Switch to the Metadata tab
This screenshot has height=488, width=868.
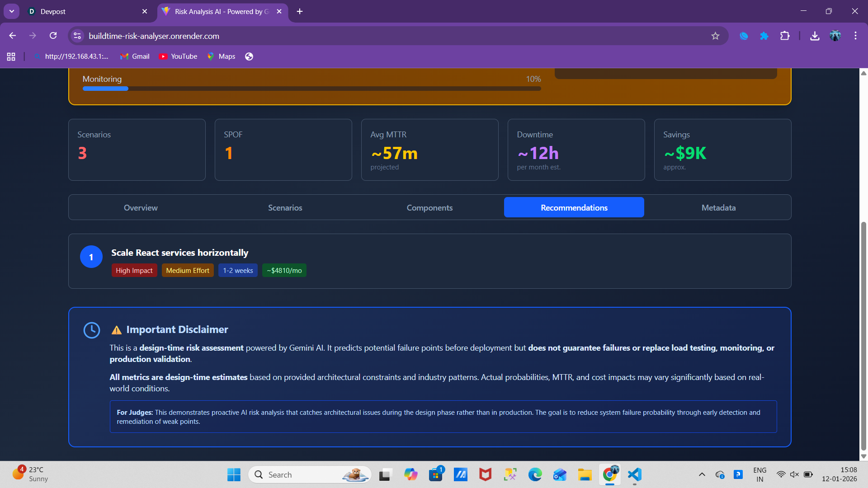point(718,207)
